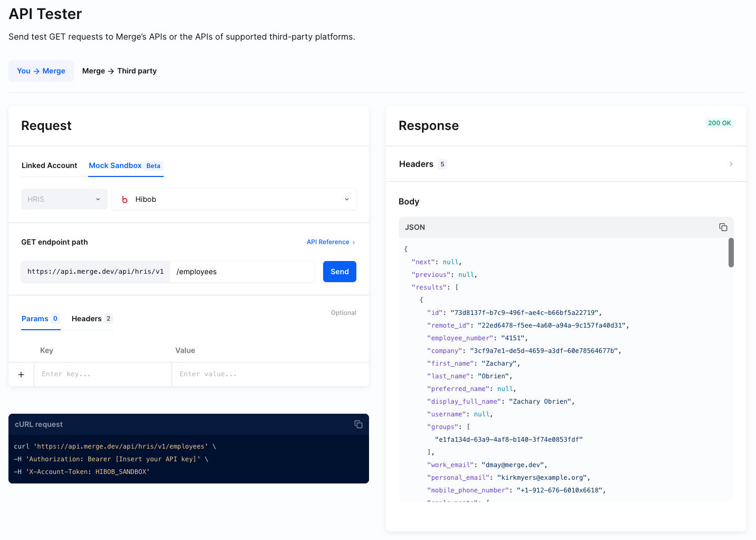Screen dimensions: 756x540
Task: Open the Hibob integration dropdown
Action: point(234,199)
